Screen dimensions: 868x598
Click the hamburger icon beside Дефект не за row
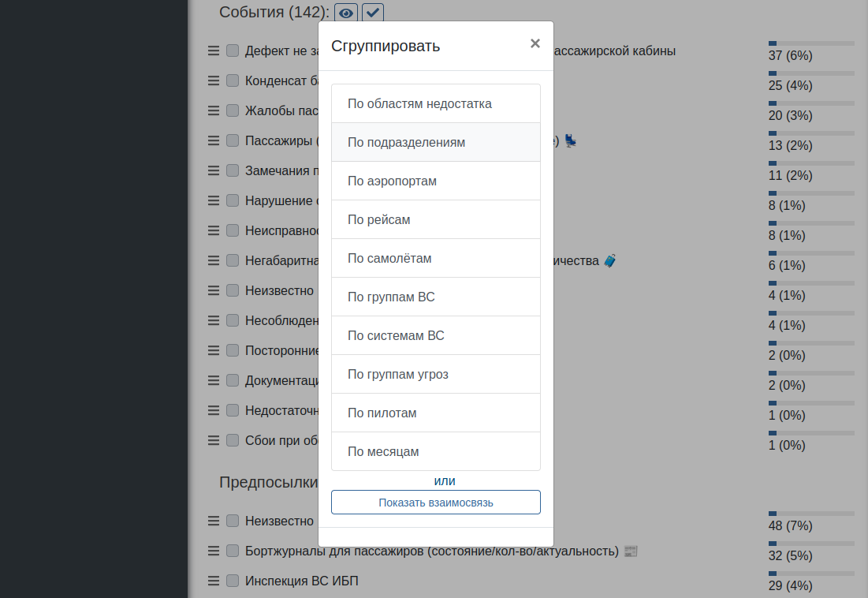(213, 50)
